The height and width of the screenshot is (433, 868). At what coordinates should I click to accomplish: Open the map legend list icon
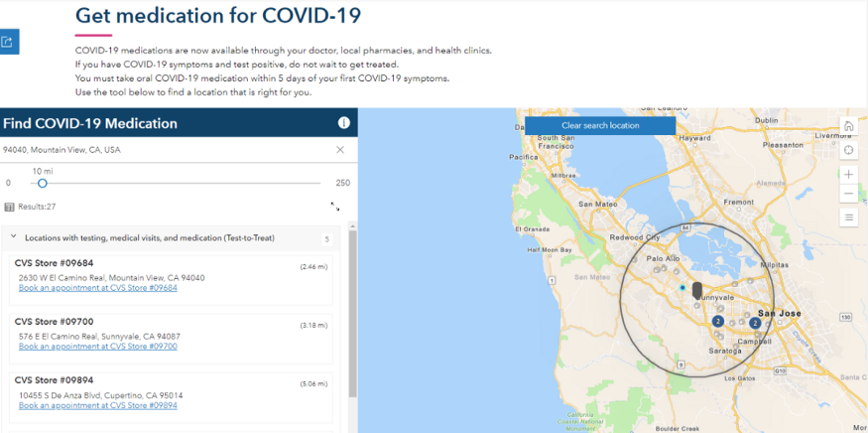click(x=848, y=217)
